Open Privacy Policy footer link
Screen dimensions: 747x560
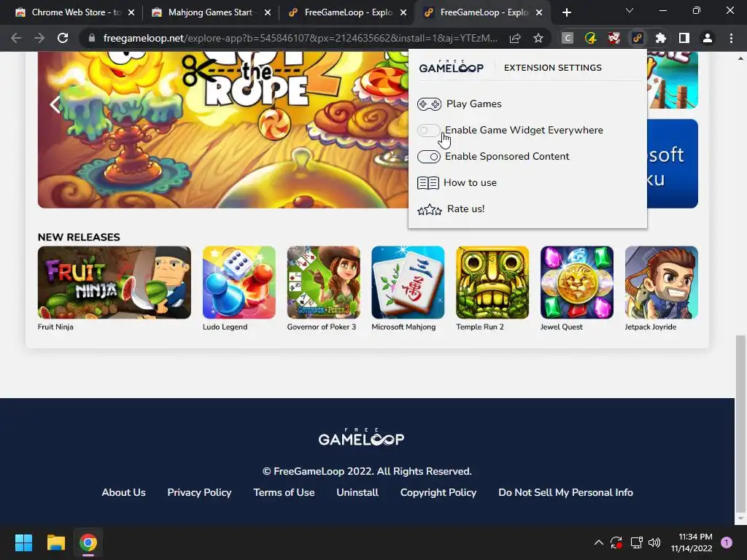pyautogui.click(x=199, y=492)
